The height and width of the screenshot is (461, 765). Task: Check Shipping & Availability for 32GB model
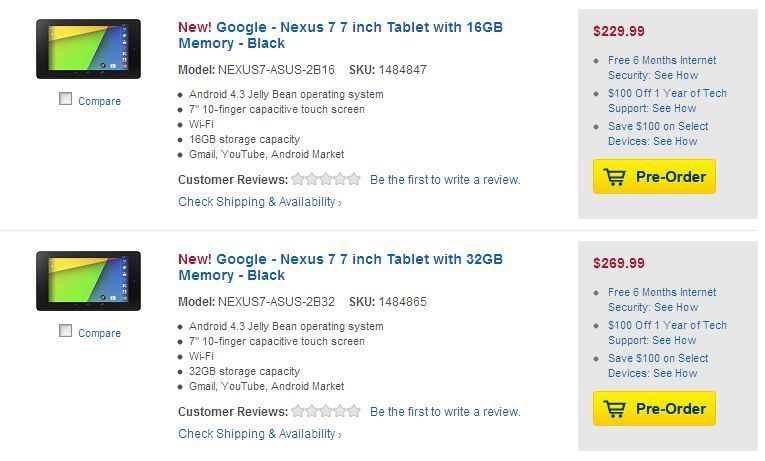pos(260,434)
